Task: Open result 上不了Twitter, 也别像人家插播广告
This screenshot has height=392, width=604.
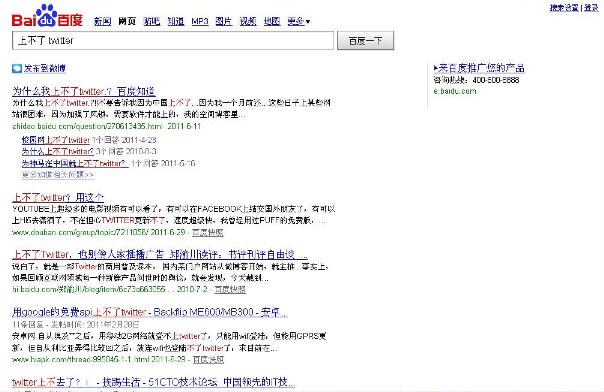Action: (x=159, y=255)
